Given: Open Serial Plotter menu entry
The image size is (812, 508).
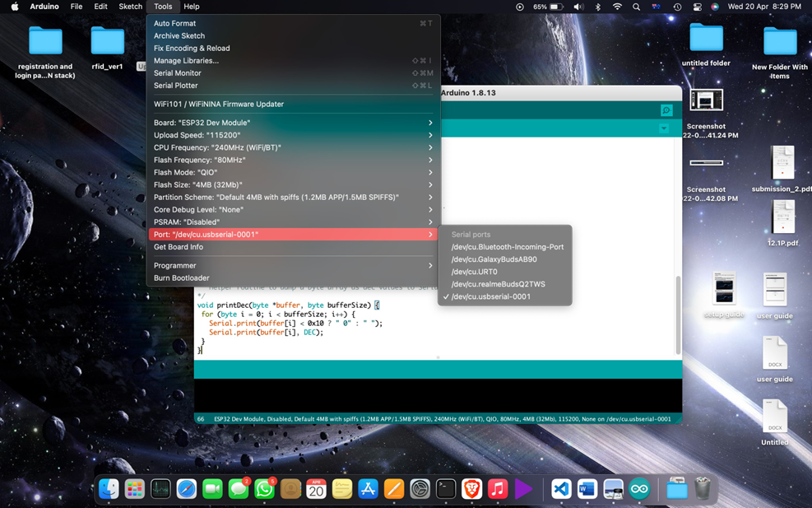Looking at the screenshot, I should (x=293, y=86).
